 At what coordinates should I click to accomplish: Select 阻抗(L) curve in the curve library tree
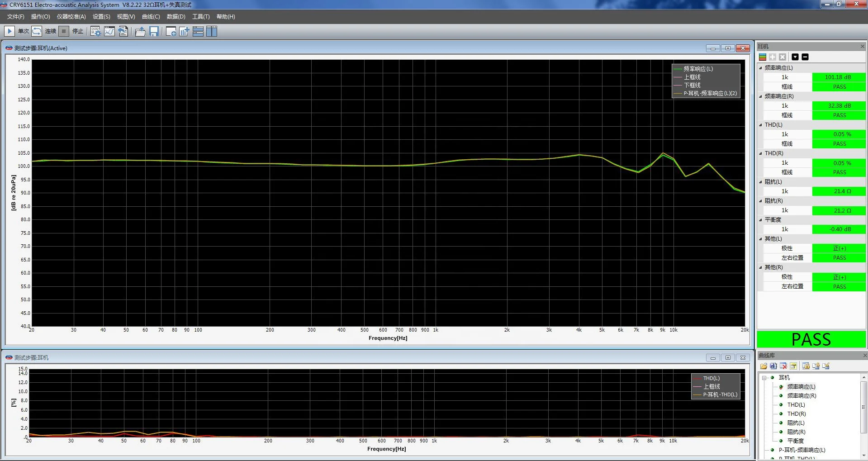(796, 423)
